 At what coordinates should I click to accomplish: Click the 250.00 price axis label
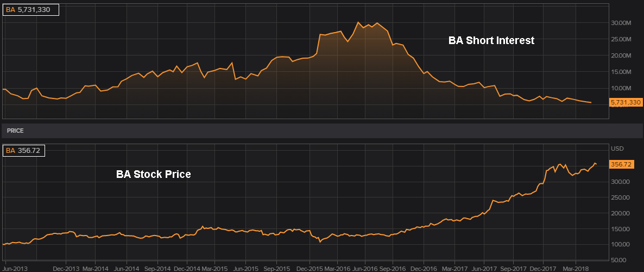coord(620,197)
